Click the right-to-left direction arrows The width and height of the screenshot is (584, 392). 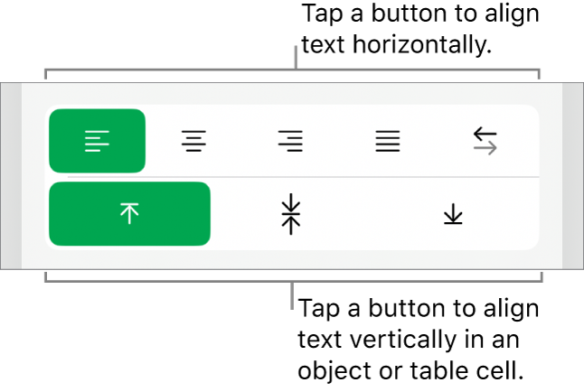pyautogui.click(x=485, y=141)
